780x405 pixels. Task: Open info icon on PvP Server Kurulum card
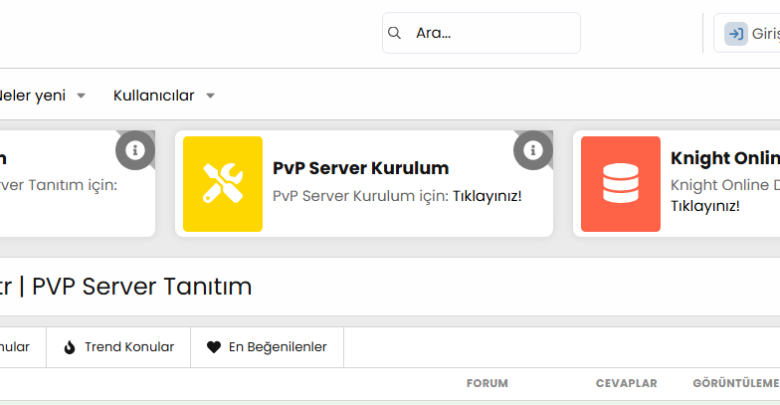click(x=533, y=150)
